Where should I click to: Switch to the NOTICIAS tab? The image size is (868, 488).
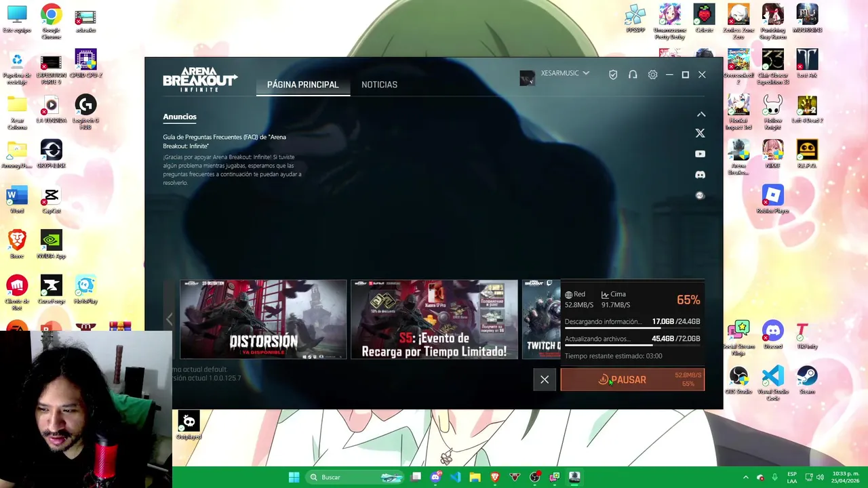[x=379, y=85]
